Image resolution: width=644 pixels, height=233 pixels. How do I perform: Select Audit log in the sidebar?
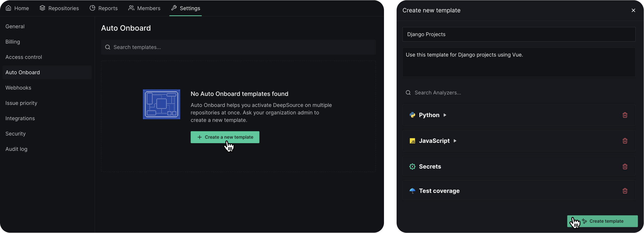pos(16,149)
